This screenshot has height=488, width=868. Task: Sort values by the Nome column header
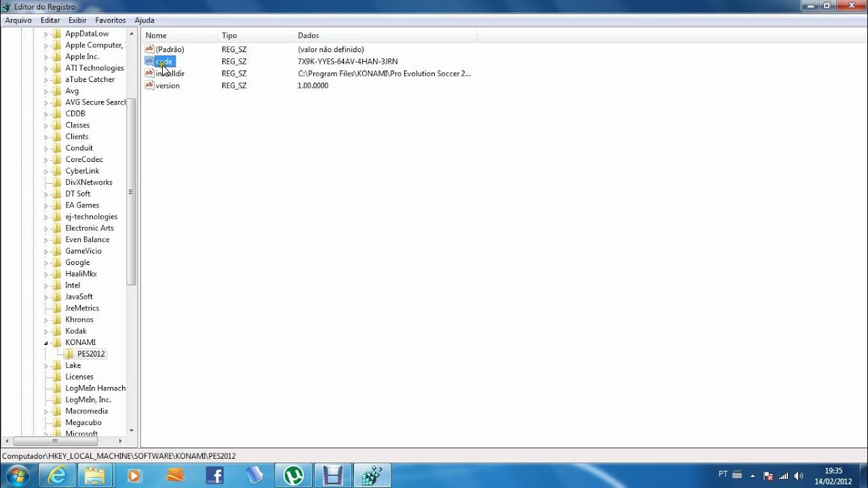click(180, 35)
